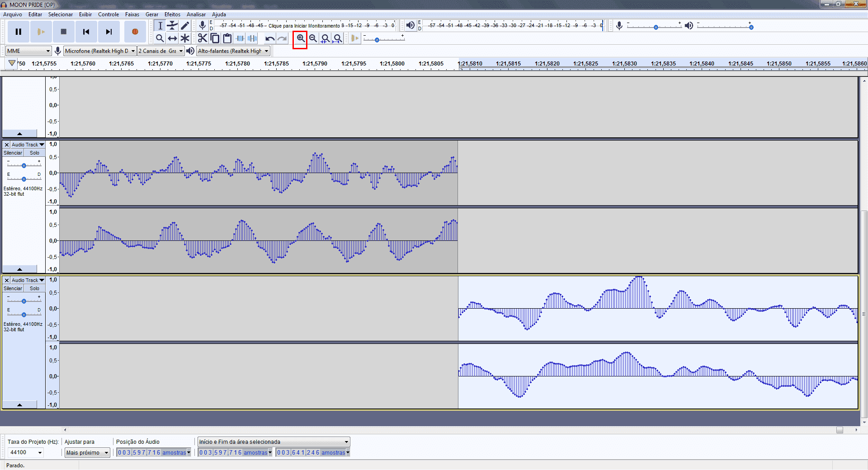Open the Arquivo menu
This screenshot has height=470, width=868.
pyautogui.click(x=13, y=14)
